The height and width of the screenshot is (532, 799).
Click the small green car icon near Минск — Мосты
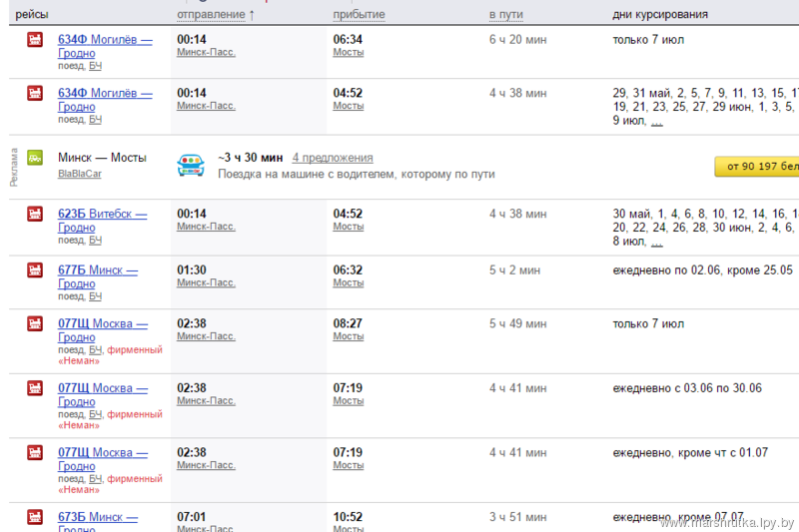point(35,158)
